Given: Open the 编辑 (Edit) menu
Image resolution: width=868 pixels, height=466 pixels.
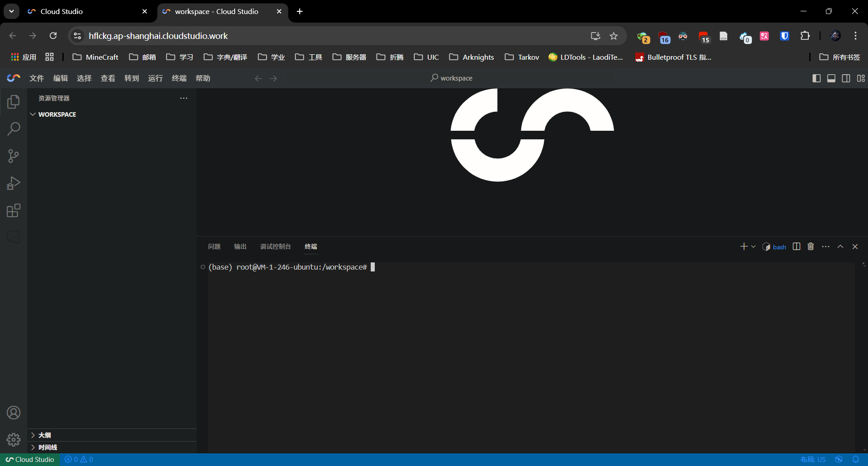Looking at the screenshot, I should [61, 78].
